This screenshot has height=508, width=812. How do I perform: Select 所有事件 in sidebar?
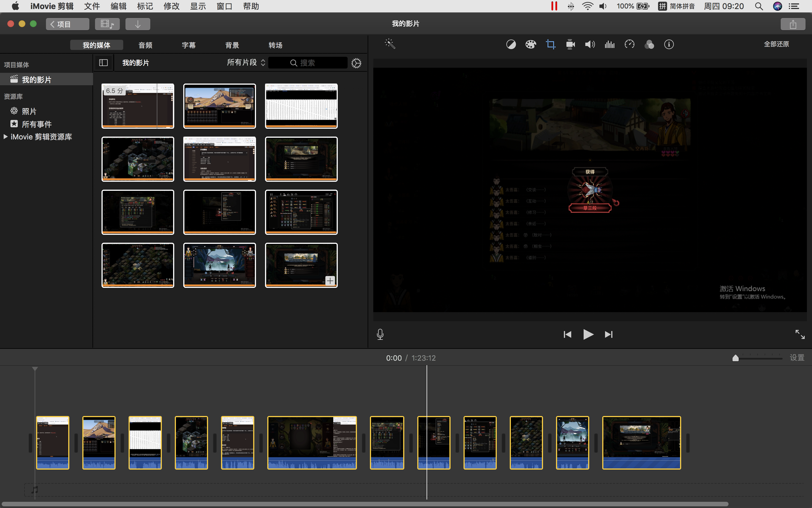pos(31,124)
